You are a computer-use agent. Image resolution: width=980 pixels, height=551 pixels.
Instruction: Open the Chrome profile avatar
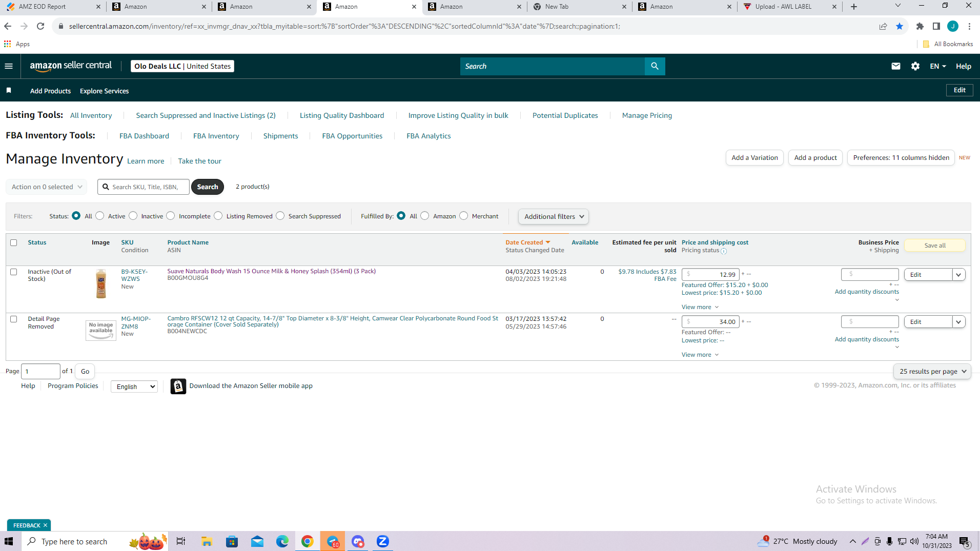[952, 26]
